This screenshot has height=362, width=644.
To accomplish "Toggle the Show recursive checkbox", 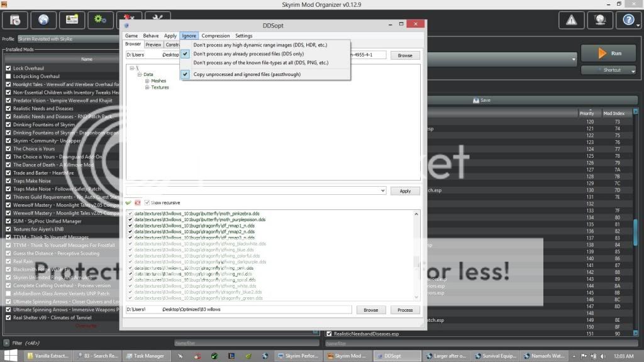I will point(147,203).
